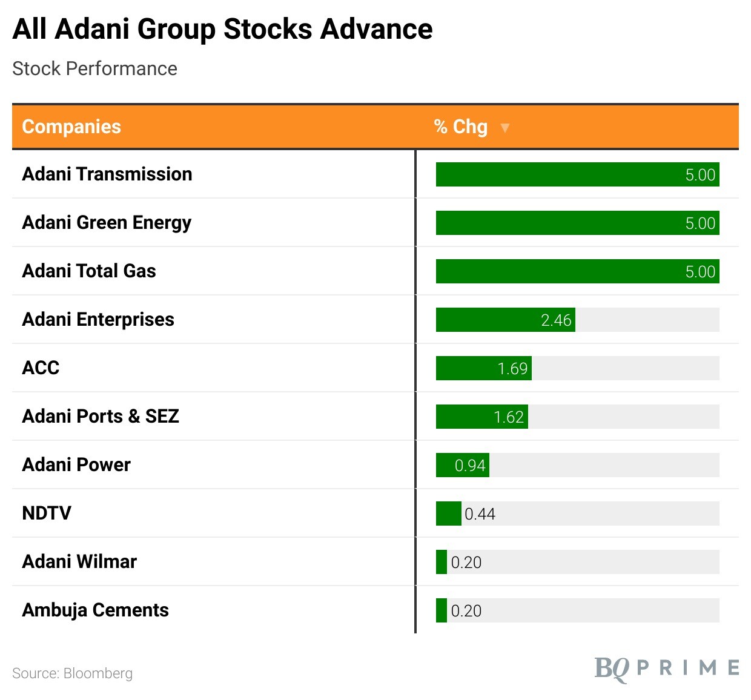The height and width of the screenshot is (700, 751).
Task: Click the BQ Prime logo
Action: [666, 668]
